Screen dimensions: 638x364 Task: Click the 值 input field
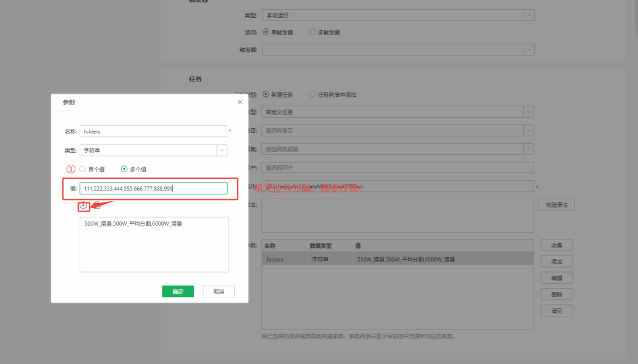tap(154, 189)
